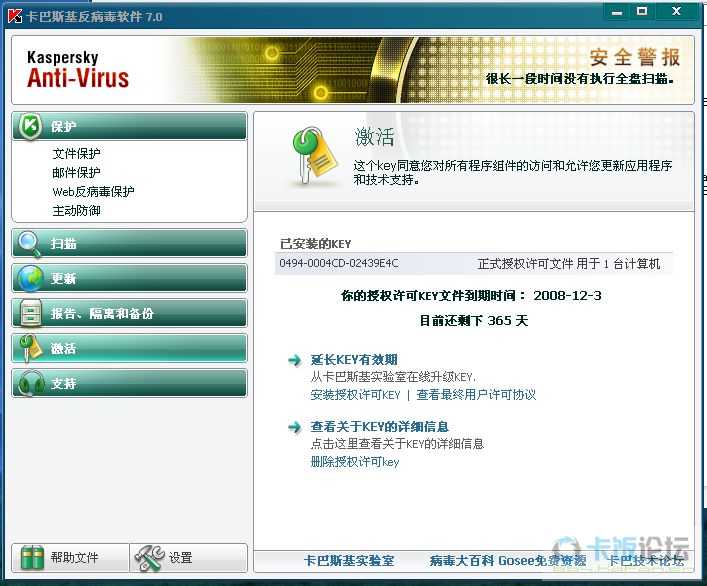The height and width of the screenshot is (586, 707).
Task: Select Web反病毒保护 item
Action: point(93,192)
